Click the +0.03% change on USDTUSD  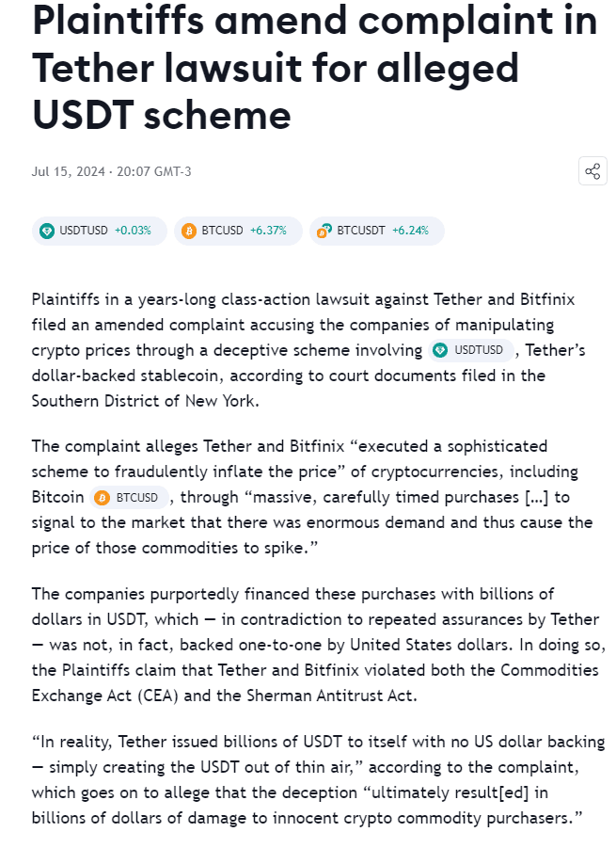[133, 231]
